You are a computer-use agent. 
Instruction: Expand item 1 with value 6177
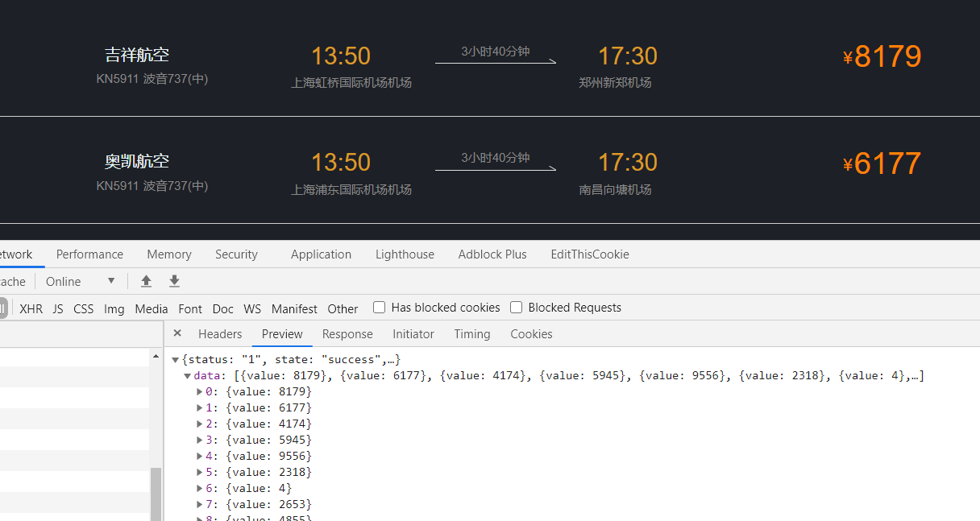pos(200,408)
